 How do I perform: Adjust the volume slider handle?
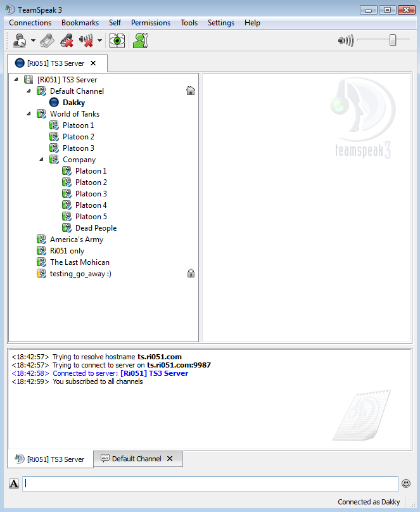(393, 41)
